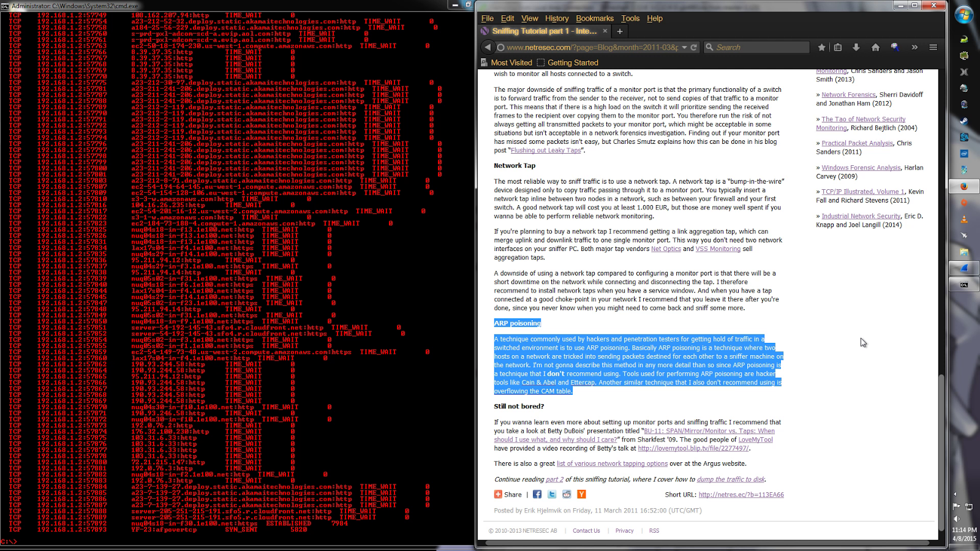Follow the network tapping options list link
Screen dimensions: 980x551
coord(612,463)
